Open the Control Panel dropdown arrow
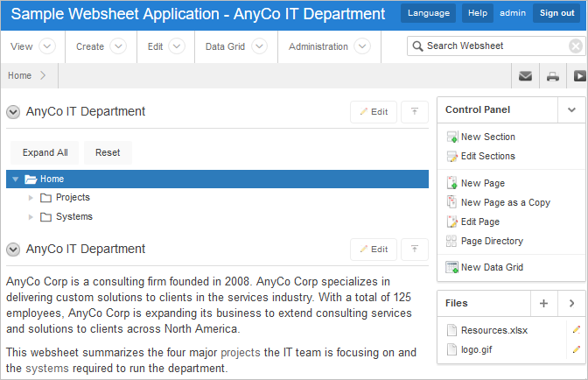 [x=571, y=109]
